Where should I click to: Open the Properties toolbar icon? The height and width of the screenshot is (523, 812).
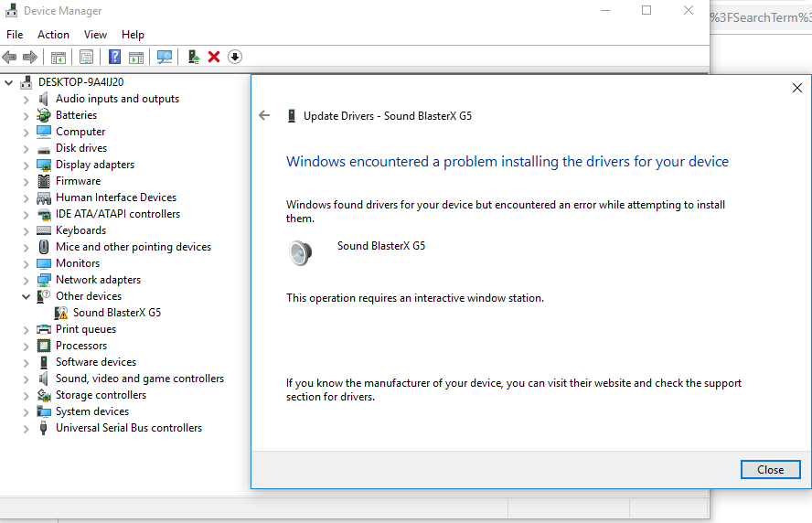pyautogui.click(x=86, y=57)
